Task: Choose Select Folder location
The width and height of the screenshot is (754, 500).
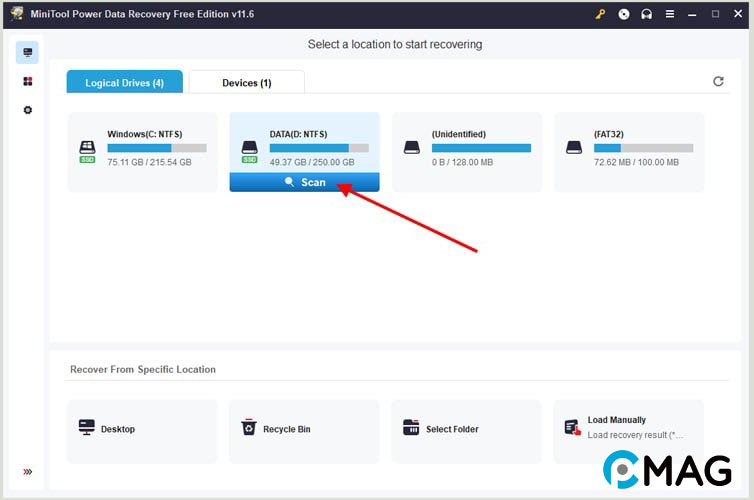Action: [x=467, y=431]
